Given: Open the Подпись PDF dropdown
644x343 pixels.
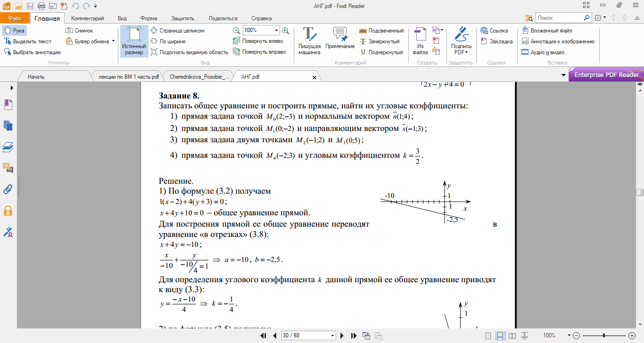Looking at the screenshot, I should click(x=461, y=41).
